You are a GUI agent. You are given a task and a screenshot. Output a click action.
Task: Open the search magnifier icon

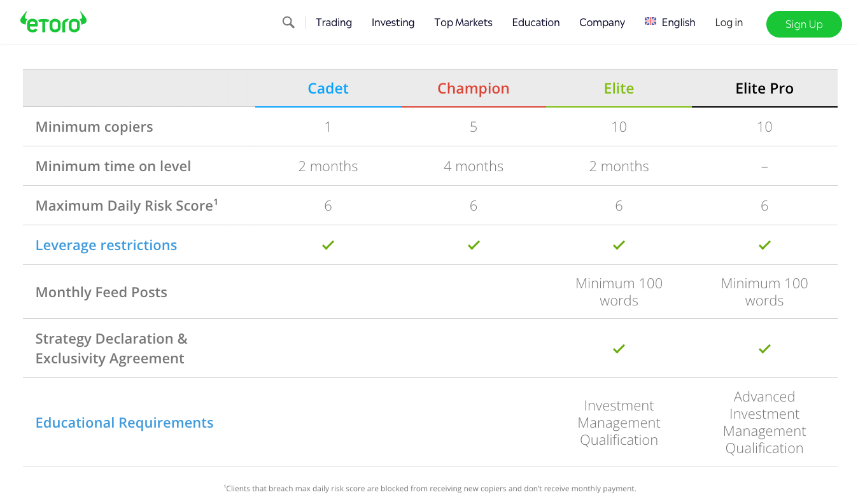(x=288, y=22)
